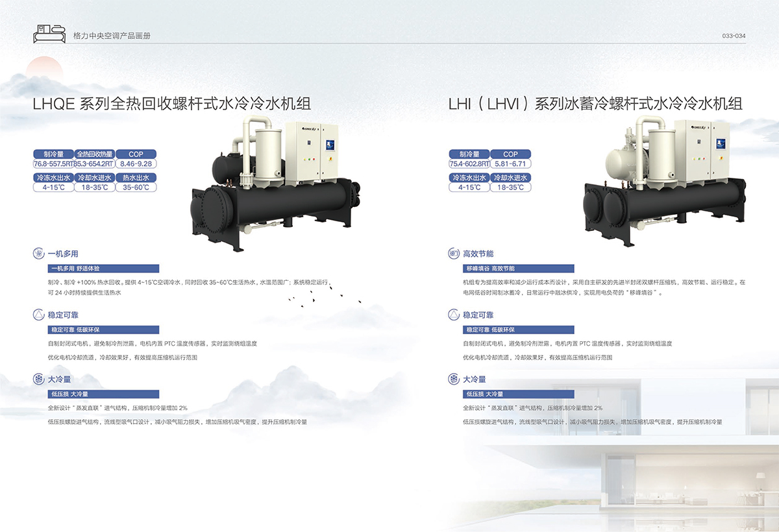Click the COP 5.81-6.71 badge

(510, 159)
